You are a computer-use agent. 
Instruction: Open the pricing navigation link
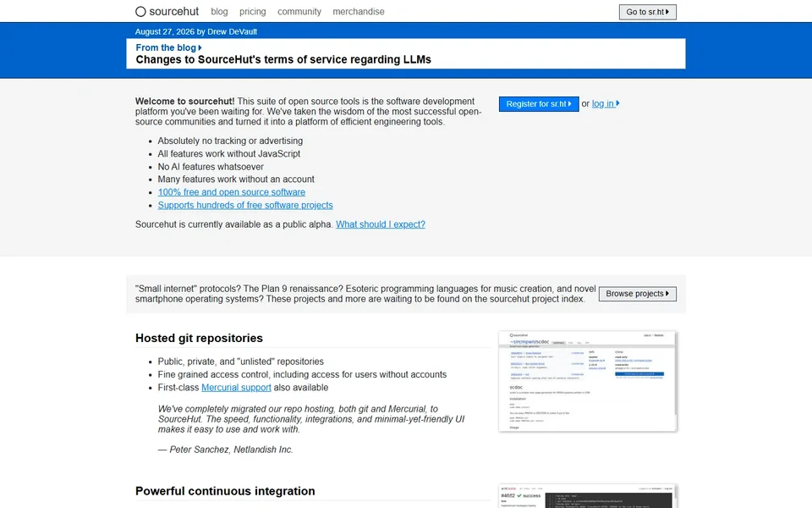(253, 11)
